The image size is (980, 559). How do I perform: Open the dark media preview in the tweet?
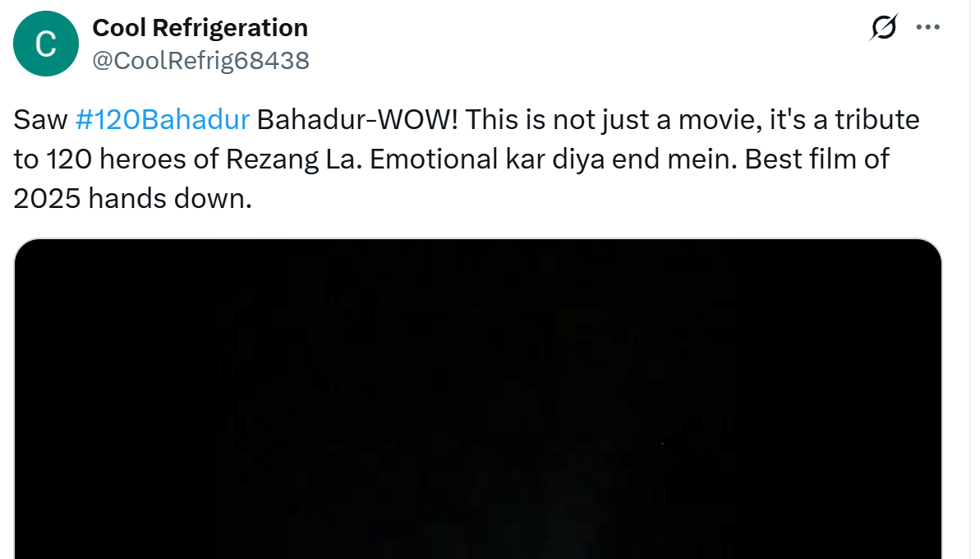pyautogui.click(x=478, y=399)
